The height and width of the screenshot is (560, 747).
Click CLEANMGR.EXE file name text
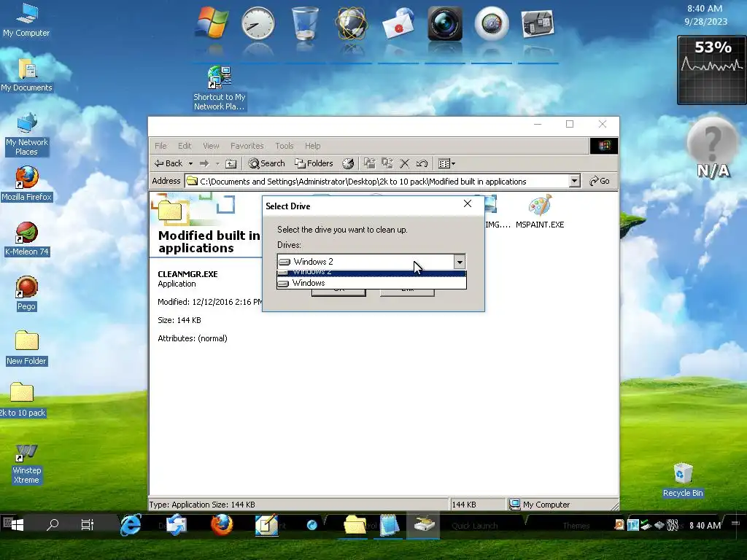point(187,274)
